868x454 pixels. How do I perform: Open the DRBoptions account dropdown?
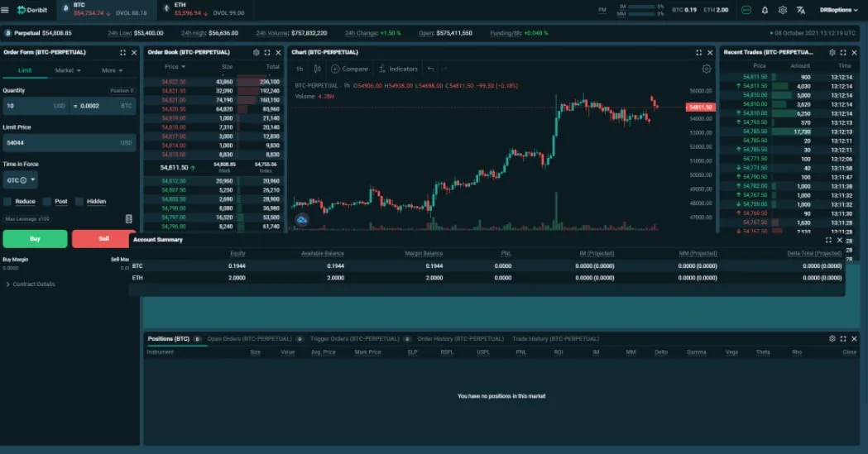(x=838, y=10)
